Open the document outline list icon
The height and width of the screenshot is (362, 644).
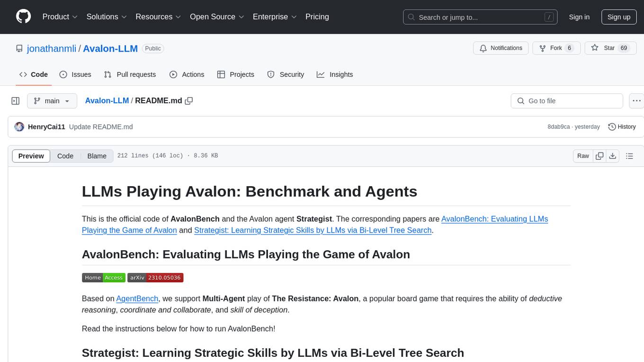point(629,156)
